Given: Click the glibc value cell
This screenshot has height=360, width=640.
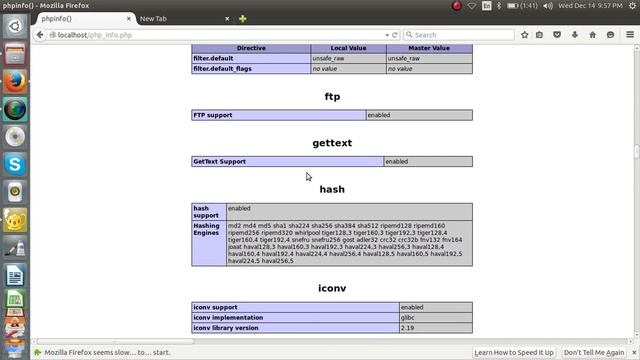Looking at the screenshot, I should [436, 318].
